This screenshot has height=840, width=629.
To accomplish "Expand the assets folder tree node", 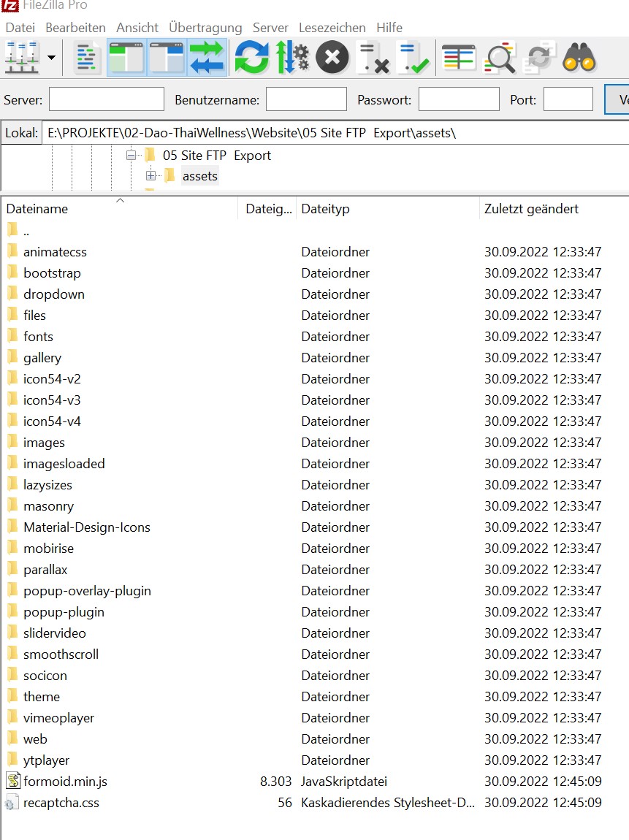I will [x=150, y=176].
